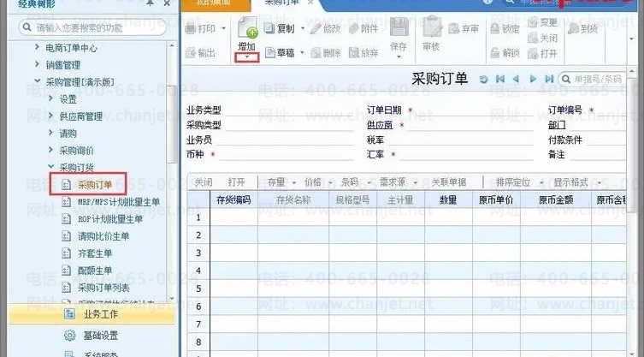Expand the 电商订单中心 tree node
This screenshot has width=644, height=357.
pos(38,47)
